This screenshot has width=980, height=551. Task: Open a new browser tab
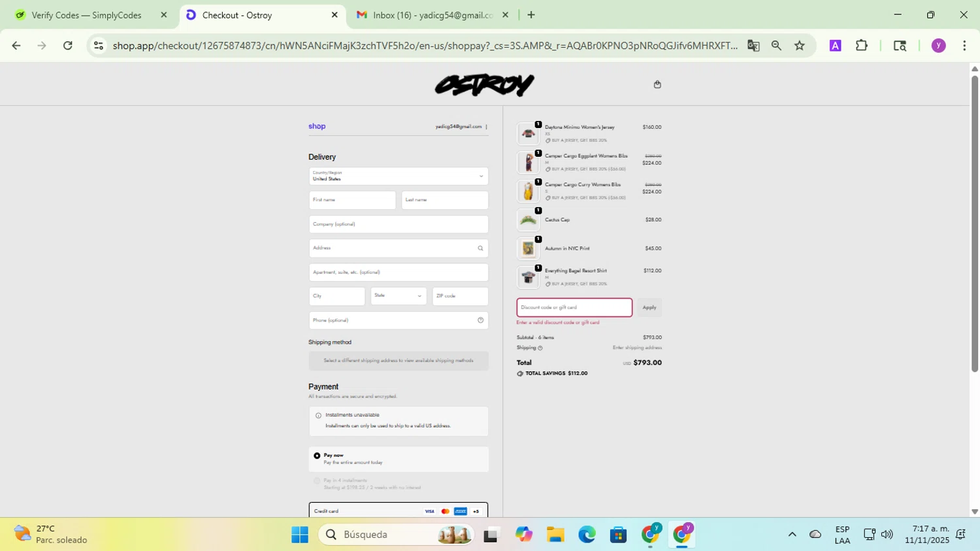pyautogui.click(x=531, y=14)
